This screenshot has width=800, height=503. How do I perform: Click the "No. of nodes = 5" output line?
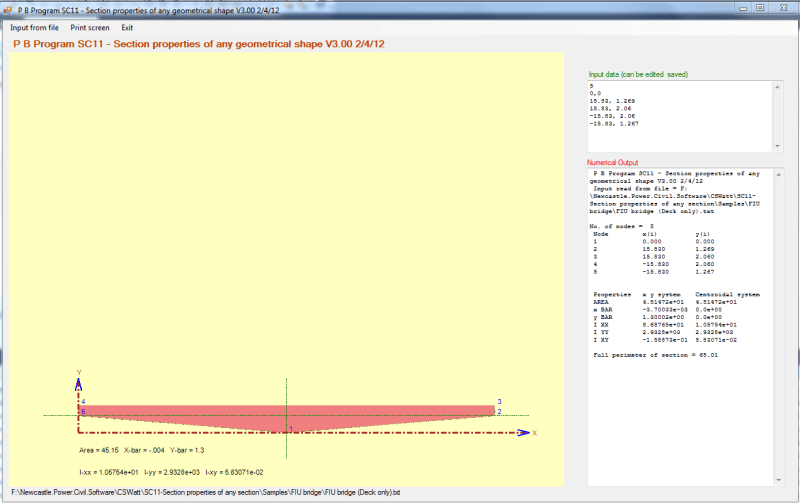tap(621, 226)
